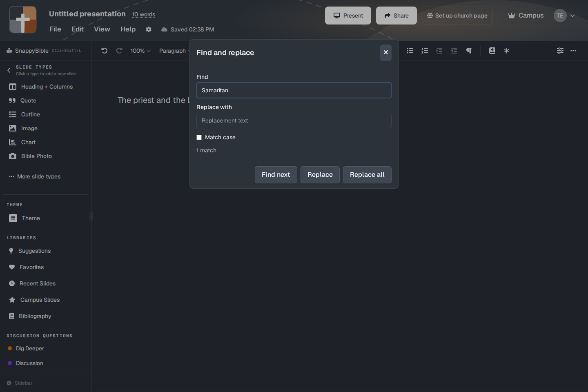
Task: Click the 10 words count link
Action: 144,14
